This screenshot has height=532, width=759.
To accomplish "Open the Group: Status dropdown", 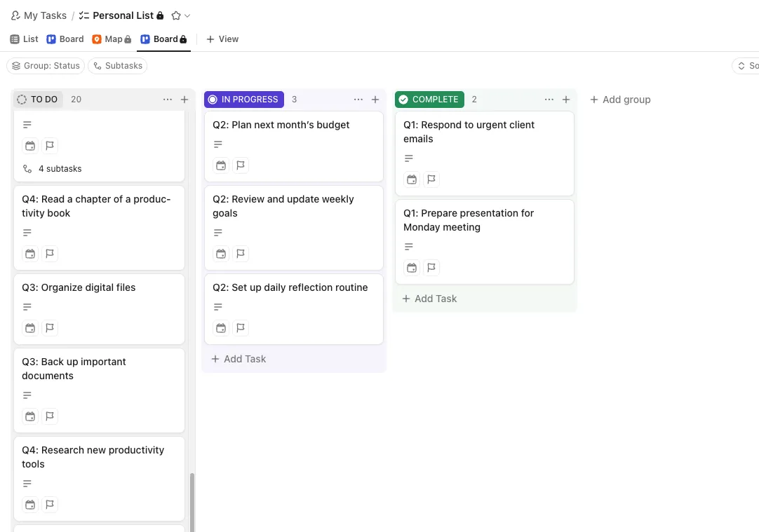I will point(46,66).
